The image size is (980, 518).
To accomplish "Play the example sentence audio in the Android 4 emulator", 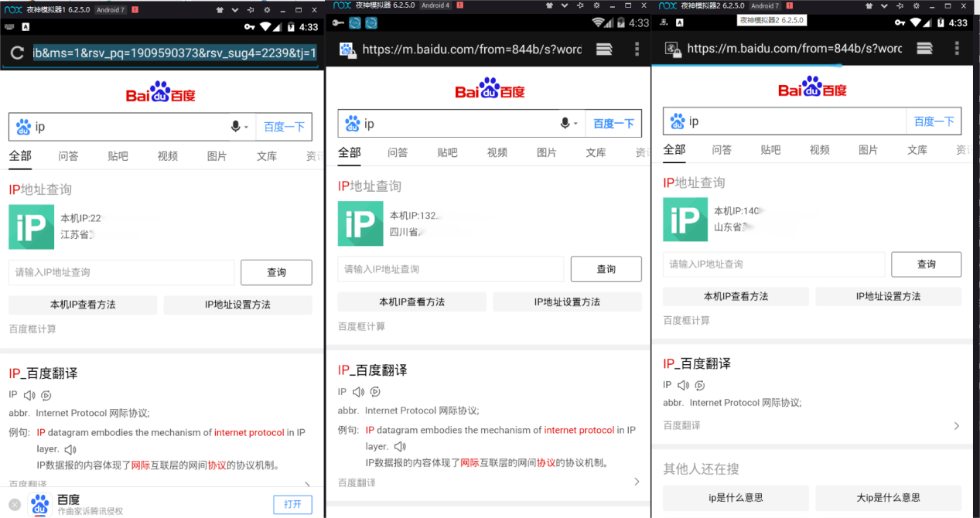I will 400,447.
